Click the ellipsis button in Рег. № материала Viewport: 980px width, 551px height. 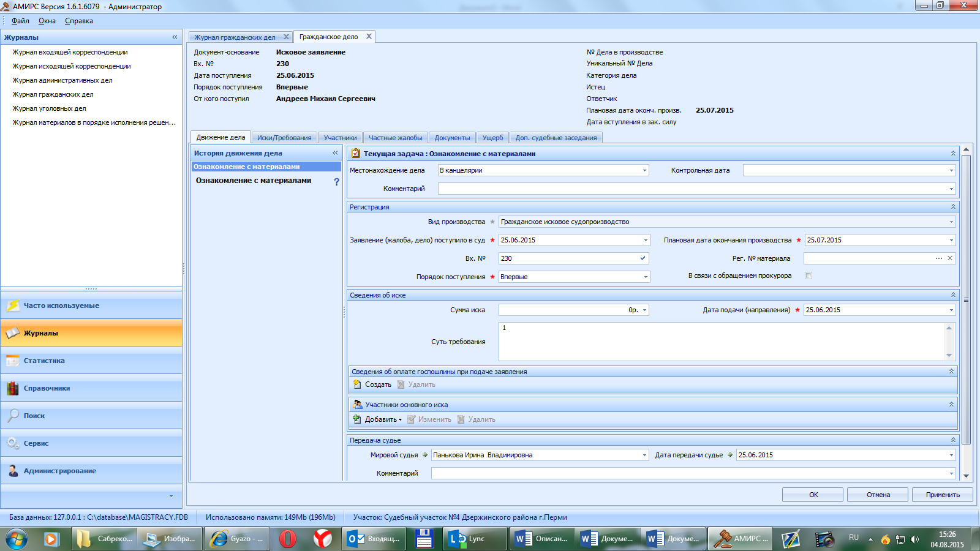(939, 258)
